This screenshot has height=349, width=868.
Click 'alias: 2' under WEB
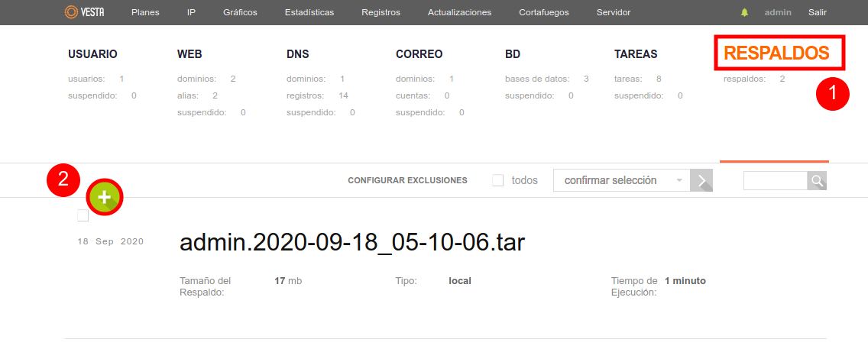198,95
